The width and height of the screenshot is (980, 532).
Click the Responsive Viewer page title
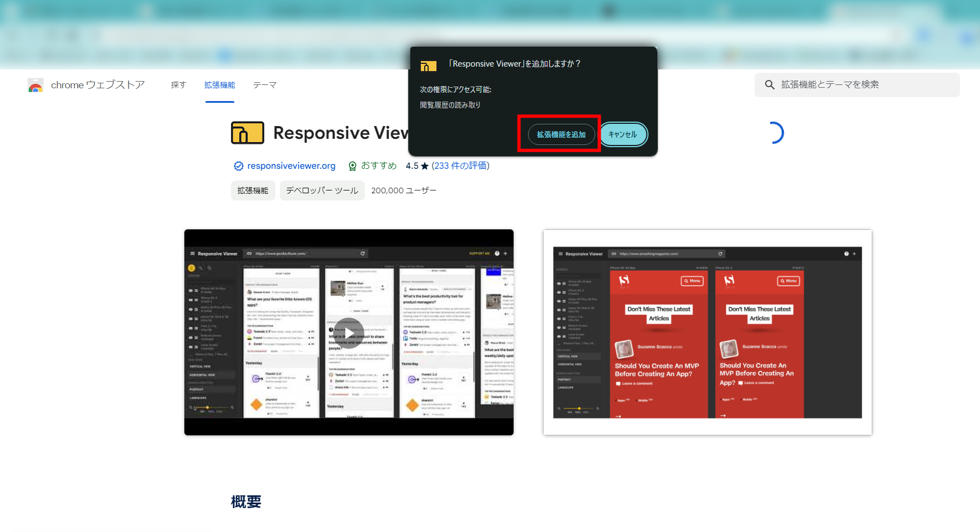coord(341,133)
